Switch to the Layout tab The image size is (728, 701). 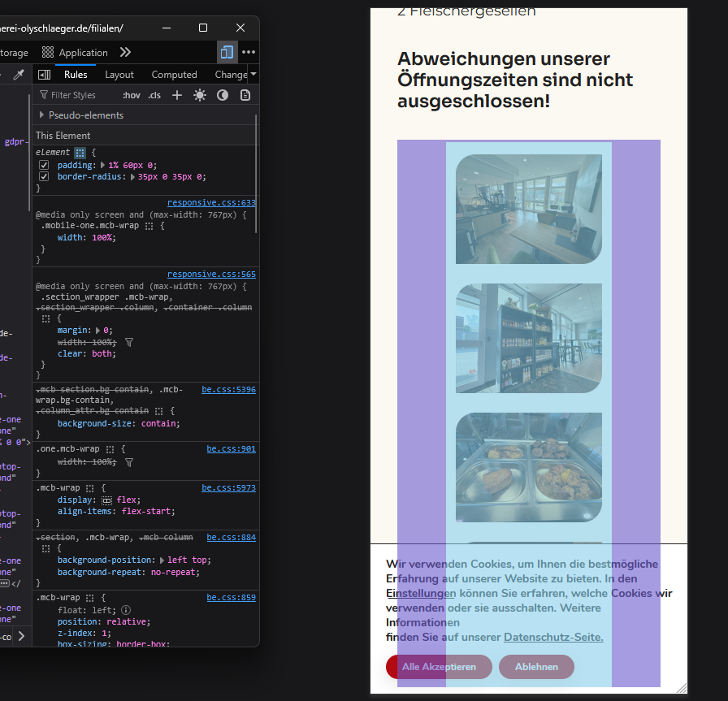pyautogui.click(x=119, y=75)
